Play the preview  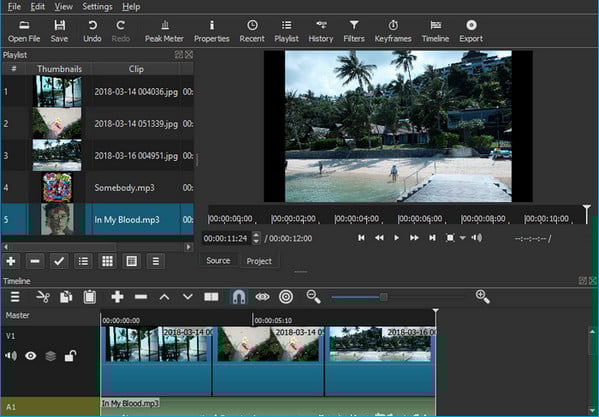tap(397, 238)
